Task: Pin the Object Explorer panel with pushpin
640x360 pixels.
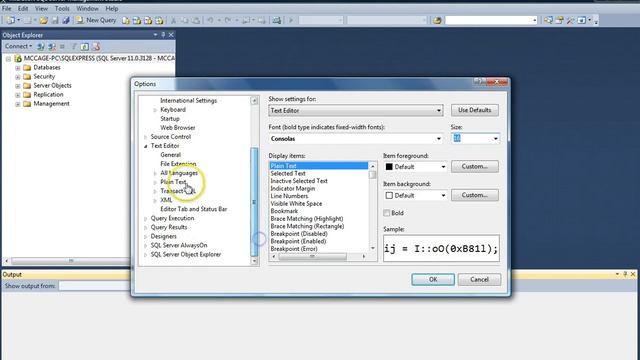Action: point(163,35)
